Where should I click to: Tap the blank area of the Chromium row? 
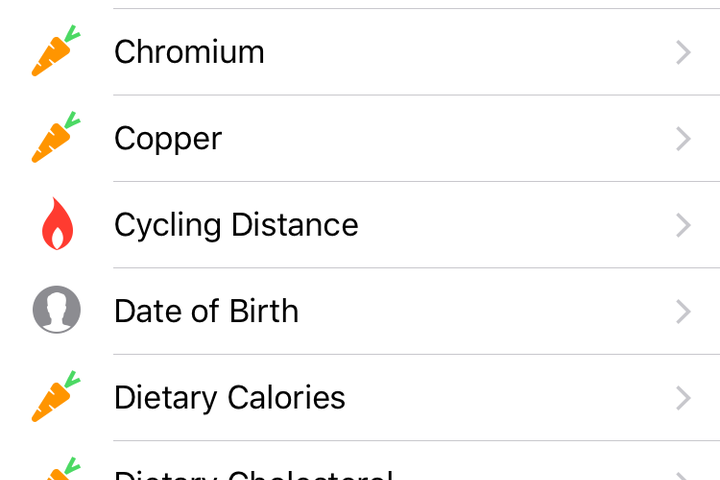pyautogui.click(x=468, y=52)
